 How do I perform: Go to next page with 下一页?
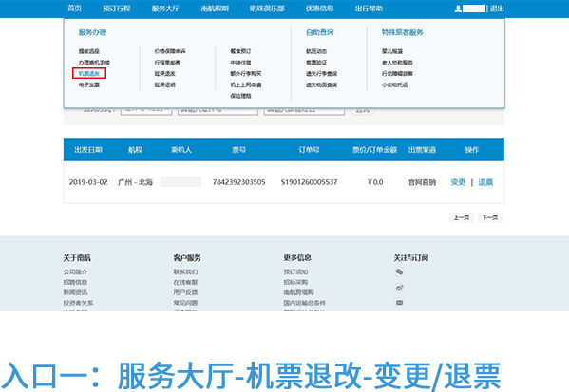490,217
